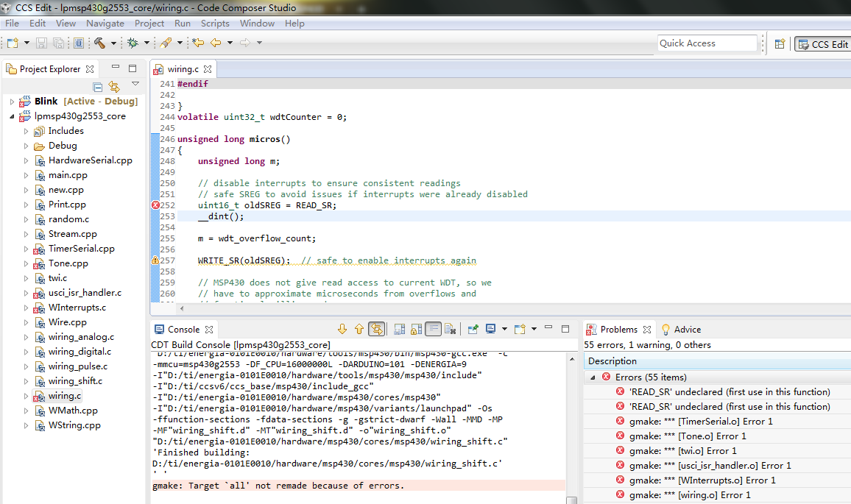Open the Build hammer dropdown arrow
851x504 pixels.
113,43
